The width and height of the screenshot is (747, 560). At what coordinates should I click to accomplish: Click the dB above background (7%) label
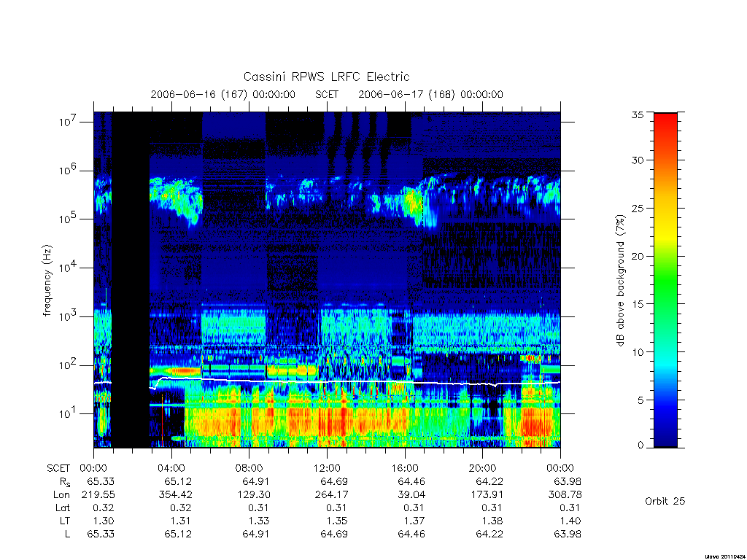click(x=620, y=281)
